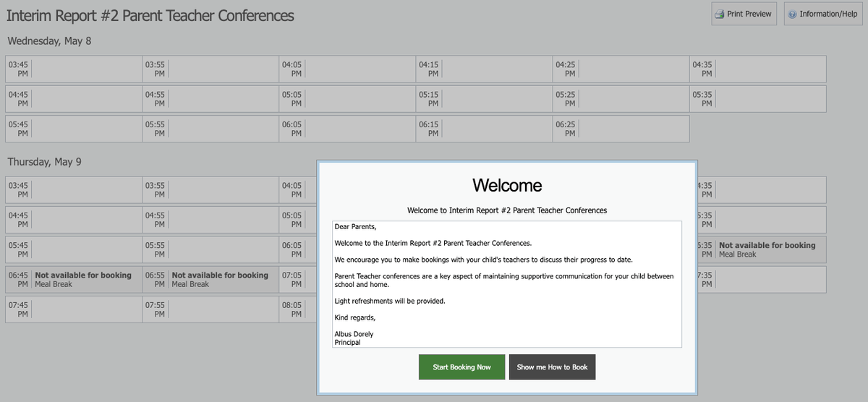Click Show me How to Book
The height and width of the screenshot is (402, 868).
pyautogui.click(x=553, y=367)
